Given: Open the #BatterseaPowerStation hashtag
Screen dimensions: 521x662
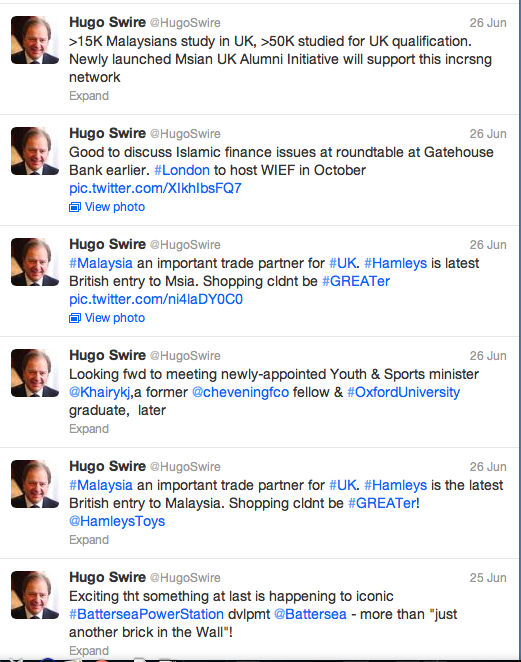Looking at the screenshot, I should tap(147, 614).
